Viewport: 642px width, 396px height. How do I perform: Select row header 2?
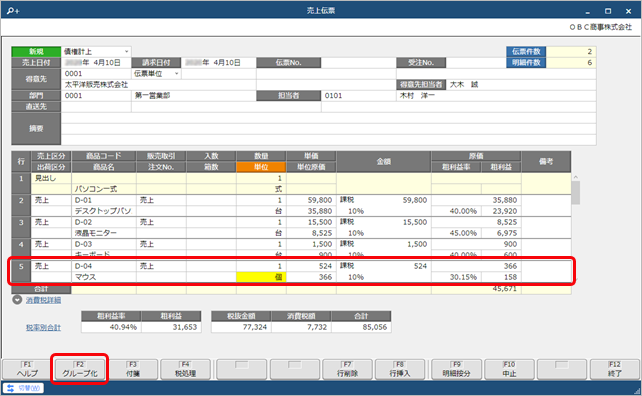pyautogui.click(x=21, y=206)
